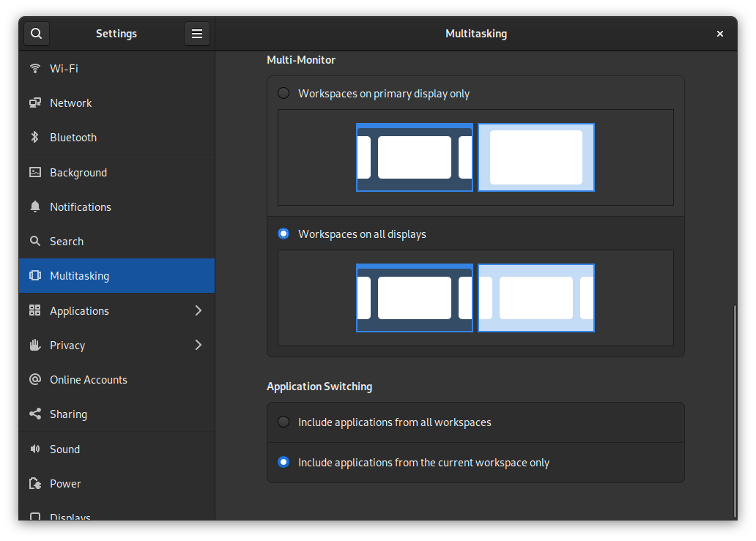Click the Sharing nodes icon
This screenshot has width=756, height=541.
(x=34, y=414)
